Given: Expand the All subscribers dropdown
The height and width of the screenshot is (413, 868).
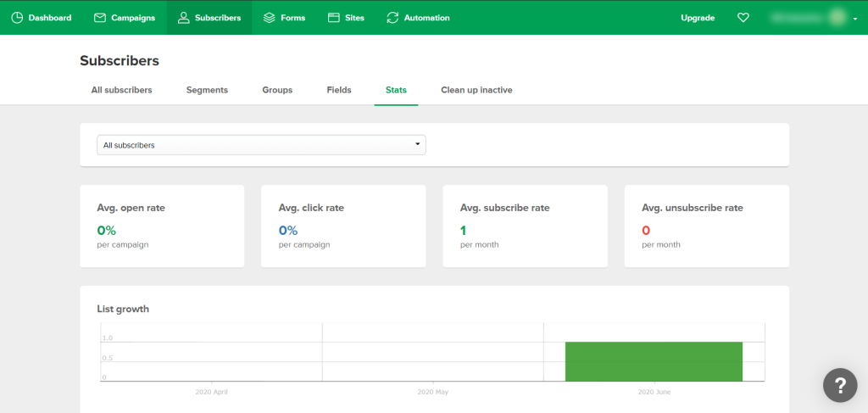Looking at the screenshot, I should [261, 145].
